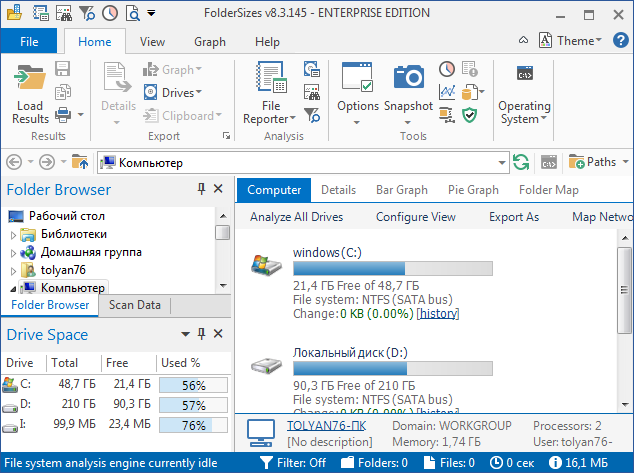Expand the Библиотеки tree node
The width and height of the screenshot is (634, 473).
tap(13, 235)
